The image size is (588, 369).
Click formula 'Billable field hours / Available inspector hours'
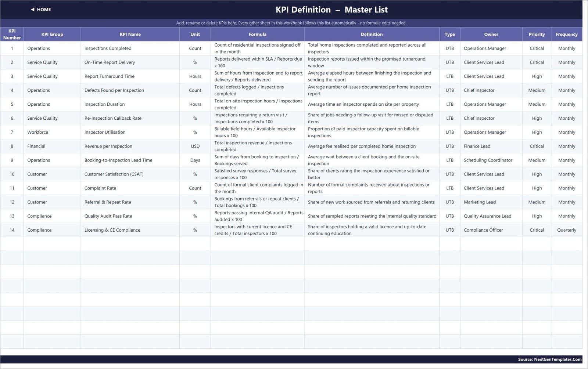coord(257,132)
